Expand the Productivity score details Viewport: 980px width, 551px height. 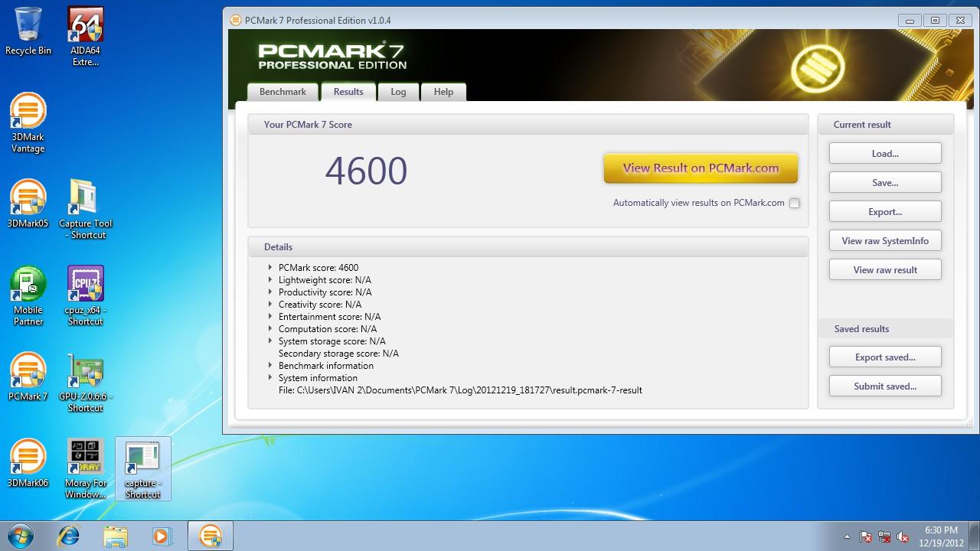[270, 292]
